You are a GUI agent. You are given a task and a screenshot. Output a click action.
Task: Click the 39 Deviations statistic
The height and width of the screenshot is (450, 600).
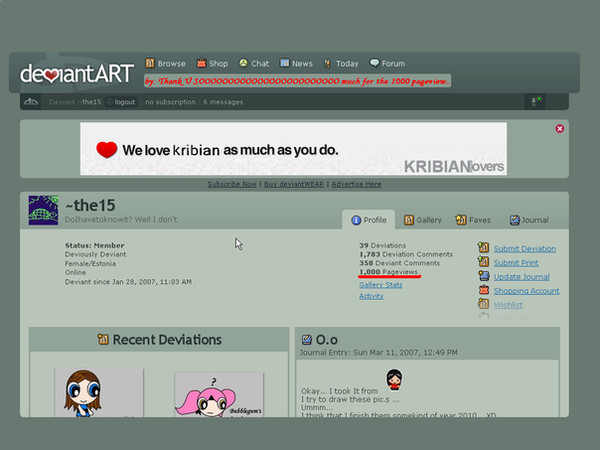pyautogui.click(x=382, y=245)
